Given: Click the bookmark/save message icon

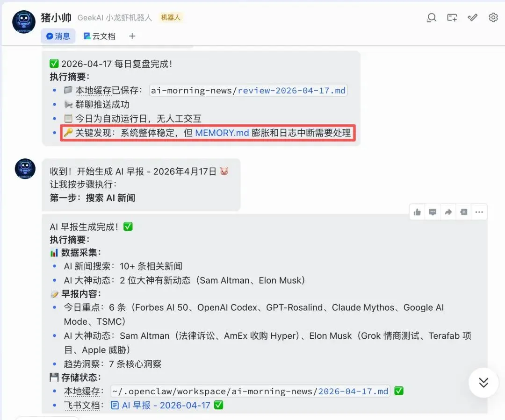Looking at the screenshot, I should point(463,212).
